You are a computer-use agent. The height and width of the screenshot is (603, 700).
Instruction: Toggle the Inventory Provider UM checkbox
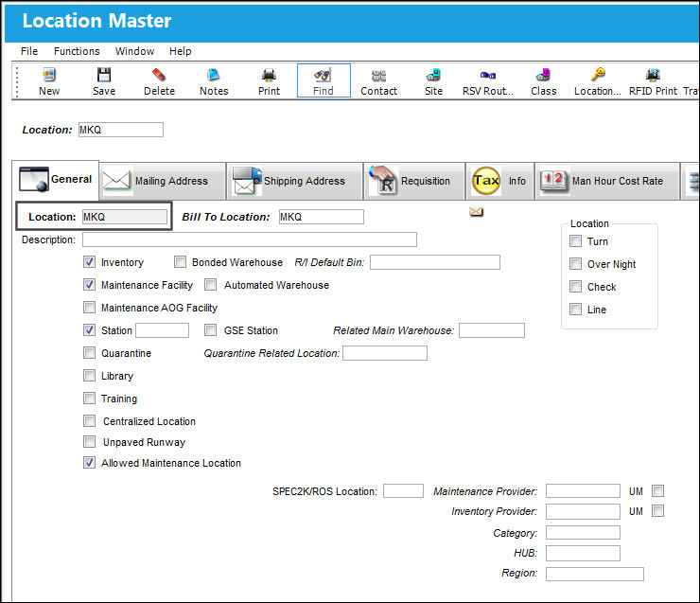657,510
